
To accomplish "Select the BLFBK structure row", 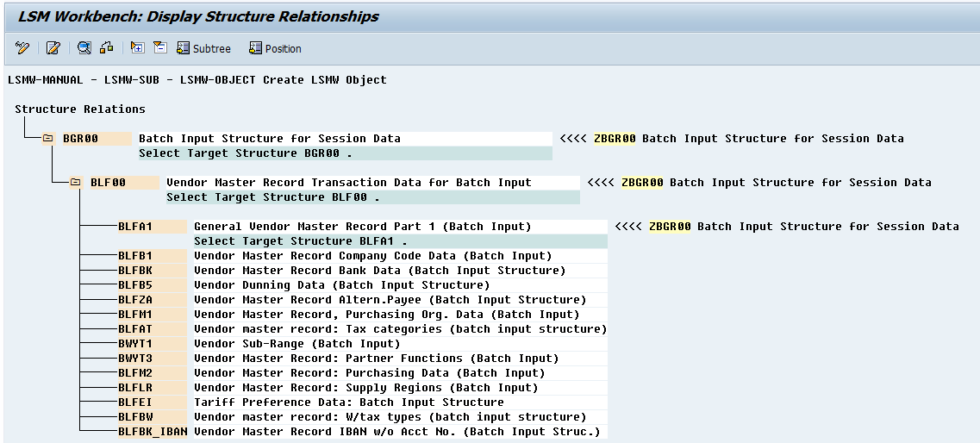I will (363, 271).
